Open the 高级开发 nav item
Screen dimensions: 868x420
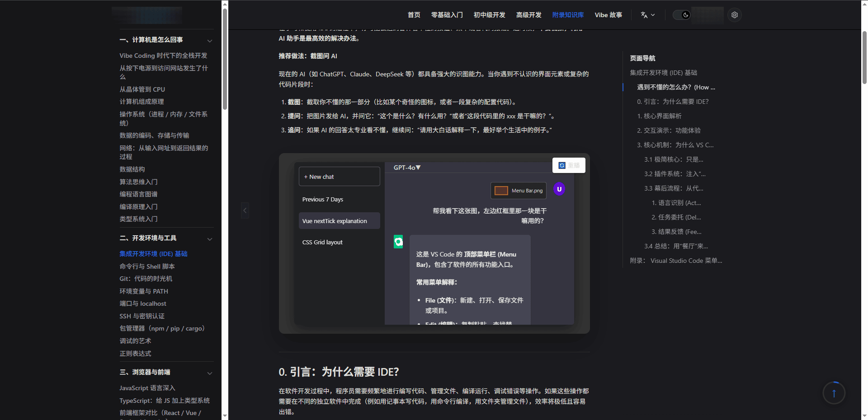(x=528, y=15)
